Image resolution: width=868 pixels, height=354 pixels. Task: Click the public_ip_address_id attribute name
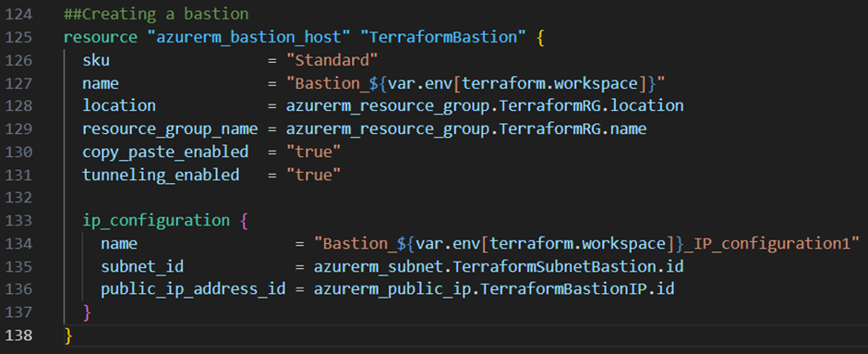tap(193, 289)
